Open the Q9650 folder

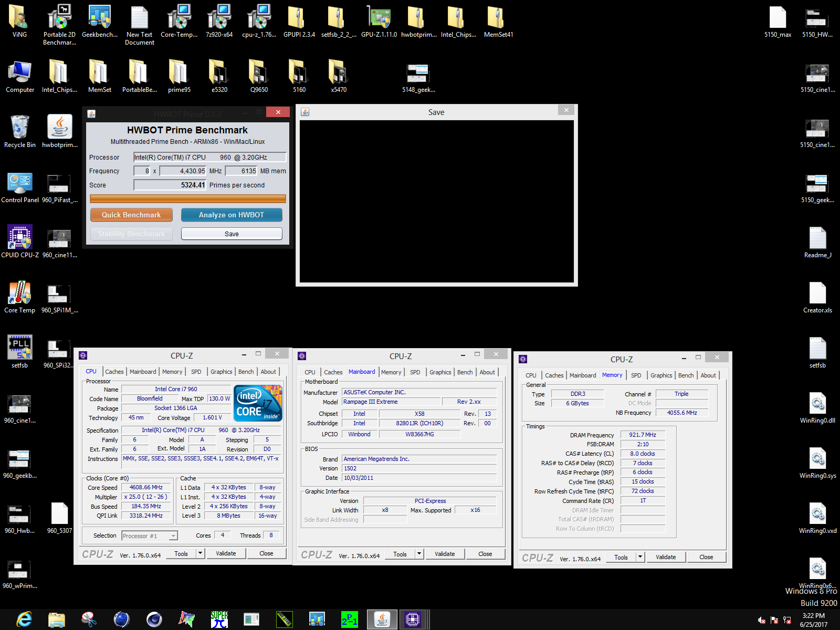(259, 76)
